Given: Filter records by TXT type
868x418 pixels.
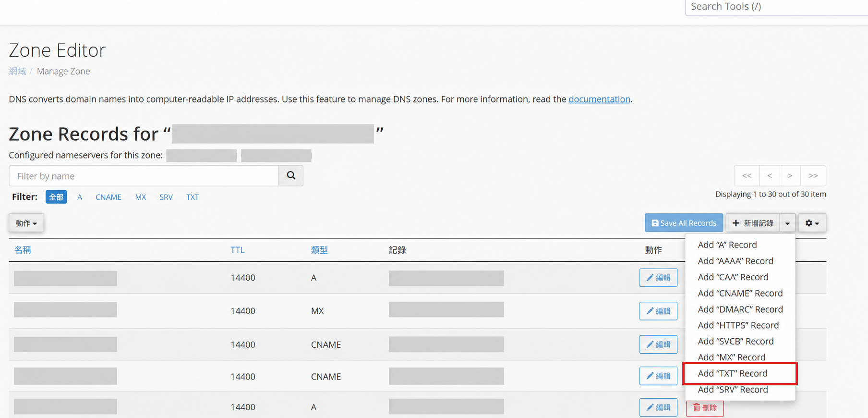Looking at the screenshot, I should (x=193, y=197).
